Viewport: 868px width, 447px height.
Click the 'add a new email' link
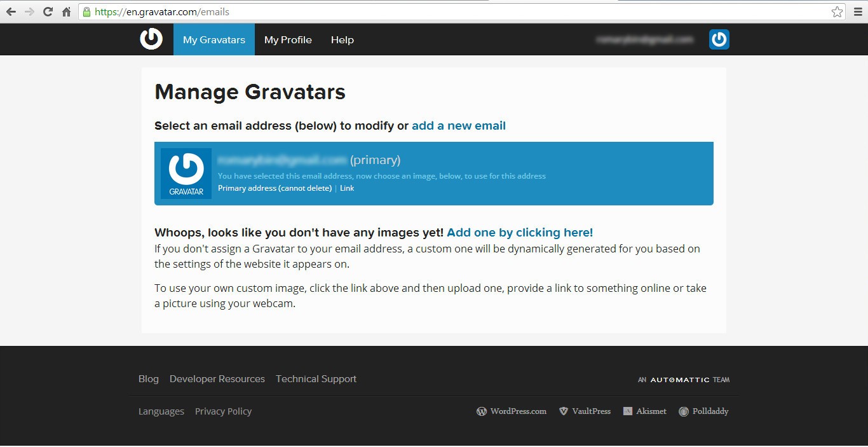[x=459, y=126]
